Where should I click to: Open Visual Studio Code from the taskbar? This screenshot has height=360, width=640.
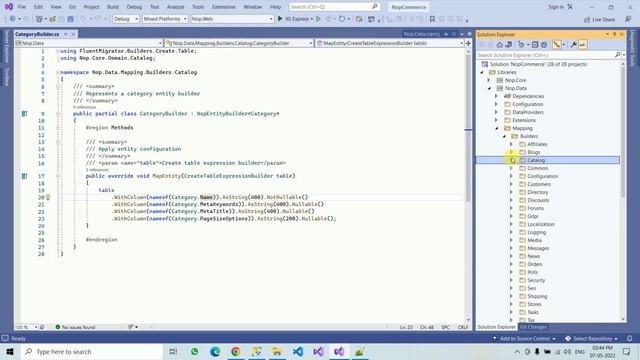[298, 352]
